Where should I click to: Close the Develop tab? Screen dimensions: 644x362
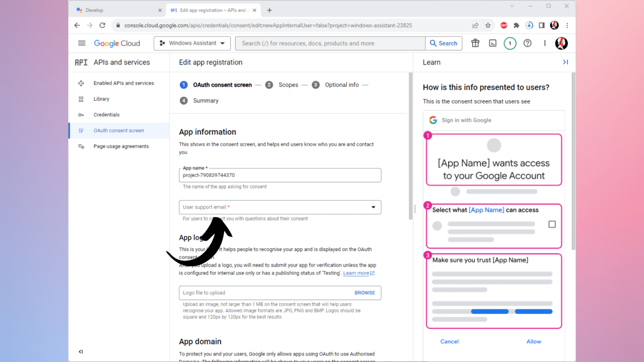click(160, 10)
